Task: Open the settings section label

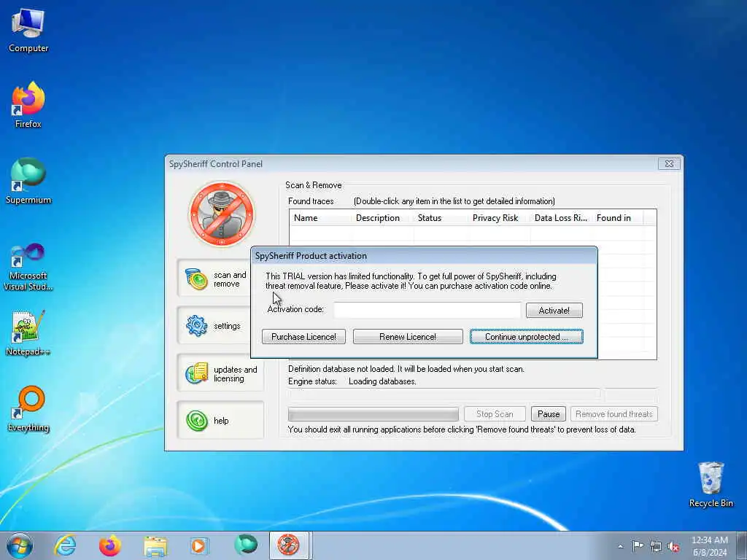Action: [x=227, y=326]
